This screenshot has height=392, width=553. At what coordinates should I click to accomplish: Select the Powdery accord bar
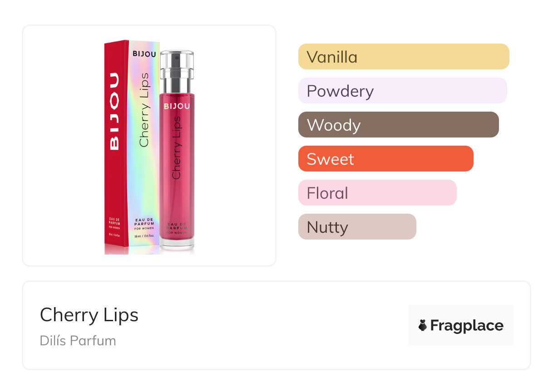click(402, 91)
